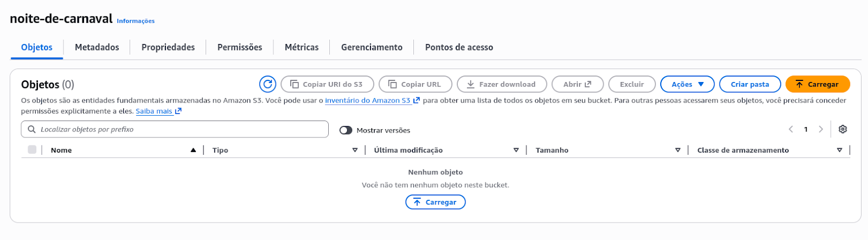Click Copiar URI do S3 button
Screen dimensions: 868x240
click(327, 84)
